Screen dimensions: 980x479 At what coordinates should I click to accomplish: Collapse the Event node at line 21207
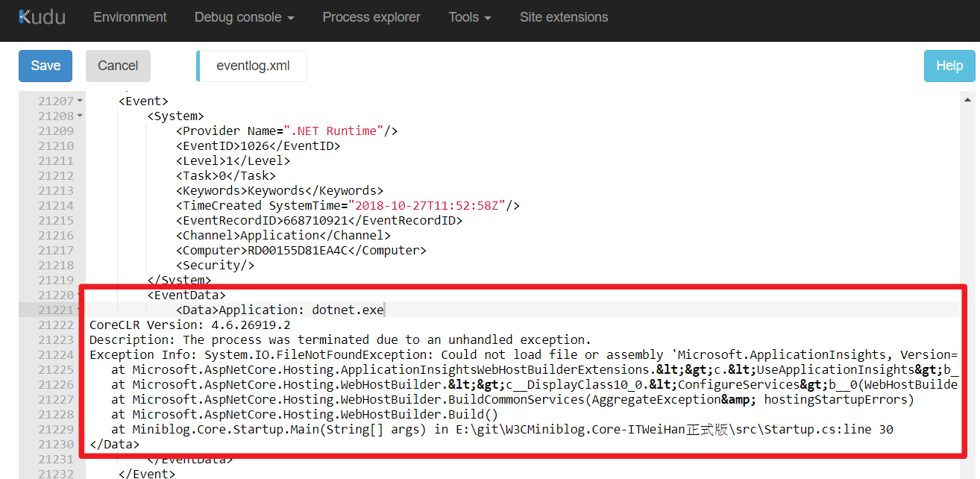pos(80,101)
